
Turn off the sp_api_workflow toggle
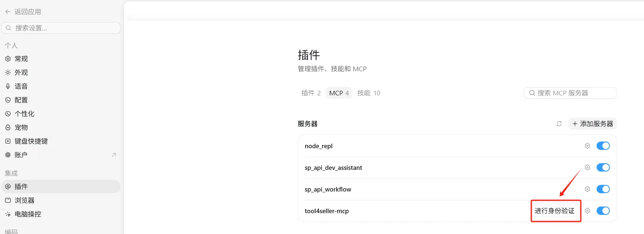[603, 189]
